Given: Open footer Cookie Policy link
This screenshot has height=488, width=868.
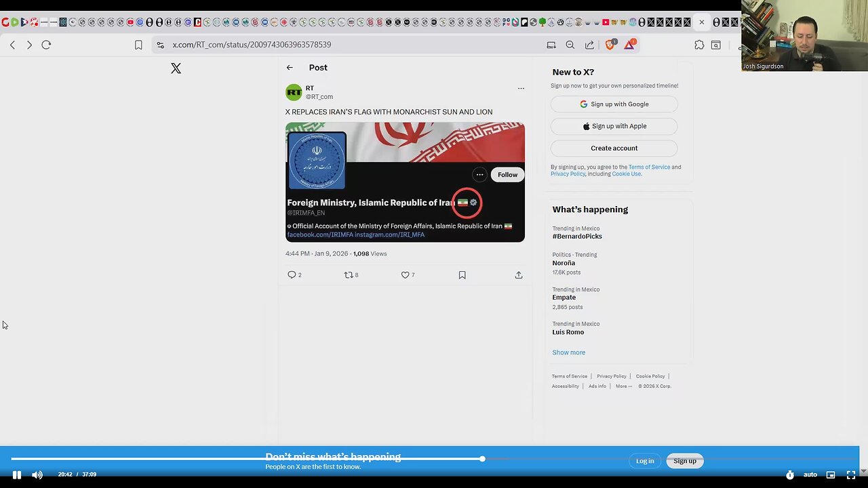Looking at the screenshot, I should point(650,376).
